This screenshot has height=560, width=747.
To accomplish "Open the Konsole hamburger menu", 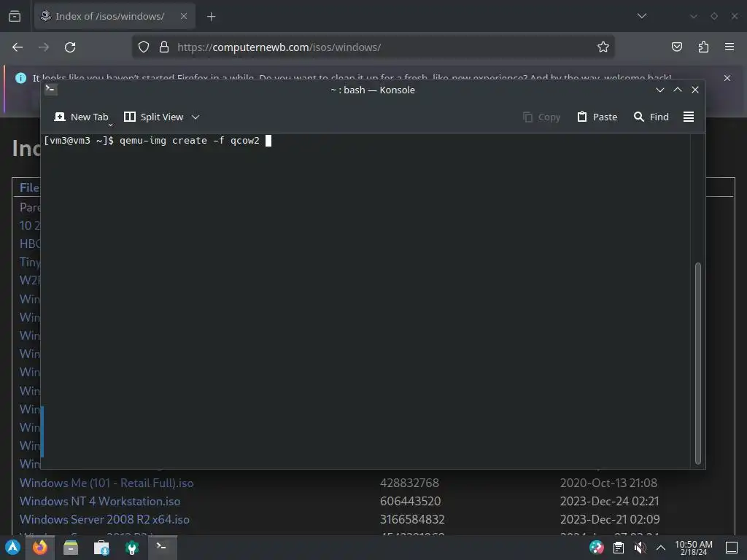I will pos(689,117).
